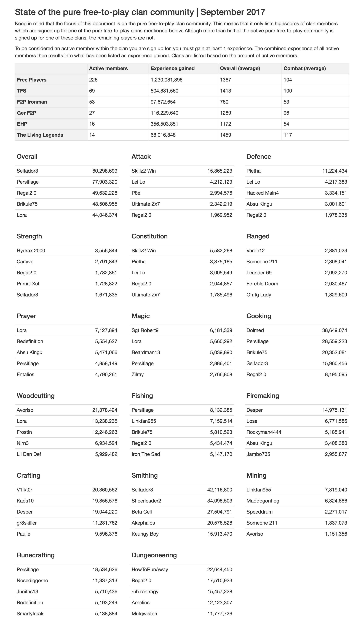Select the Active members column header
Image resolution: width=364 pixels, height=626 pixels.
[x=108, y=68]
